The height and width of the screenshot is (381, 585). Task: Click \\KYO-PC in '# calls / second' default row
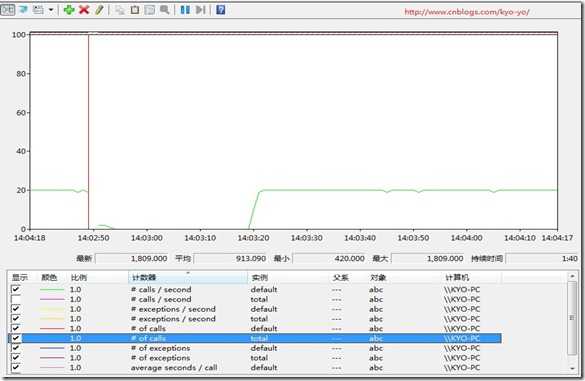tap(462, 289)
